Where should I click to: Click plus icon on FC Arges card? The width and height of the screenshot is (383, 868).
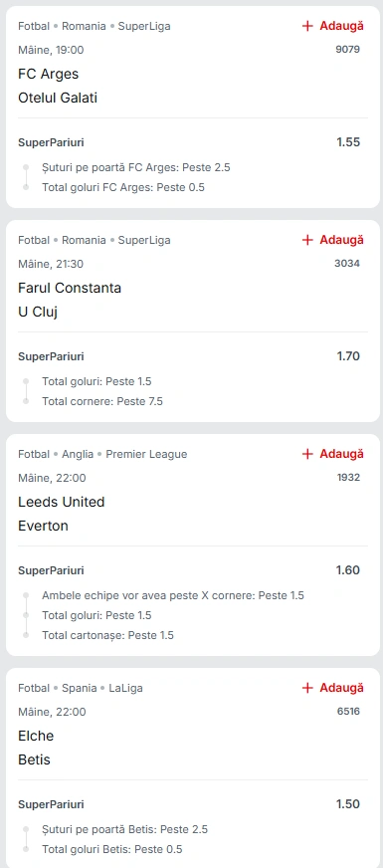(307, 26)
